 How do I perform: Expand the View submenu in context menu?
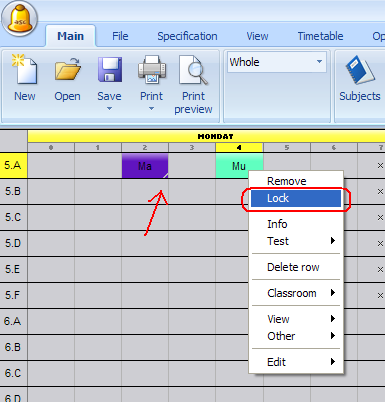296,319
